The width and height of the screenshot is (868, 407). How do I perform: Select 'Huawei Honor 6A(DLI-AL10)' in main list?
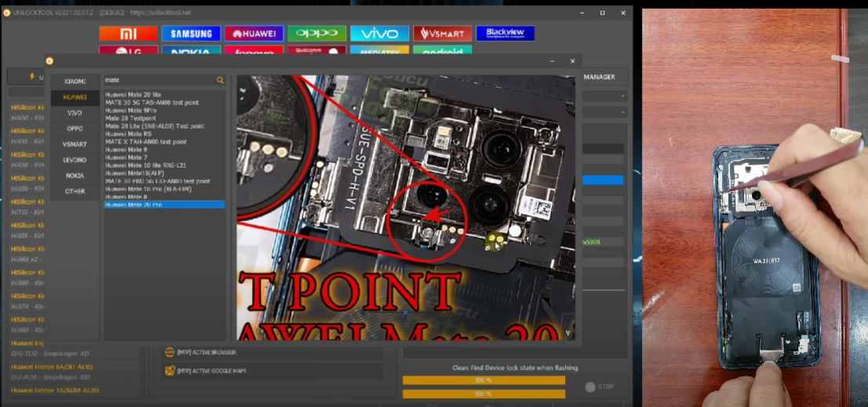click(52, 367)
